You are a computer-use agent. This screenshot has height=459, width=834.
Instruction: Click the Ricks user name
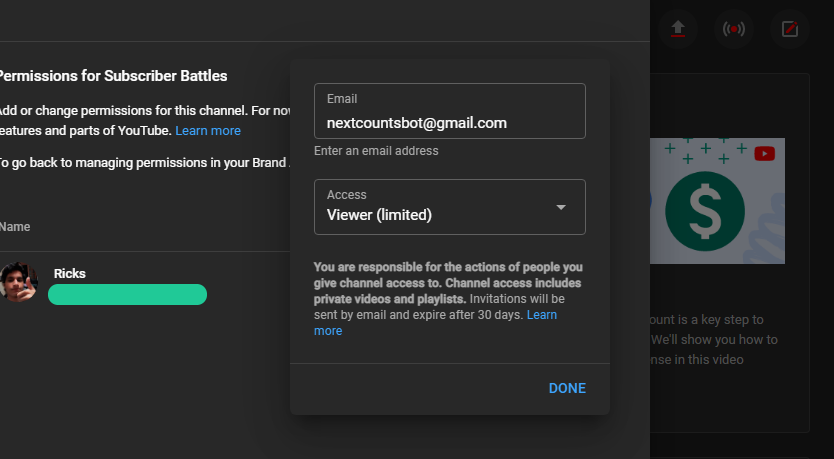pyautogui.click(x=70, y=273)
